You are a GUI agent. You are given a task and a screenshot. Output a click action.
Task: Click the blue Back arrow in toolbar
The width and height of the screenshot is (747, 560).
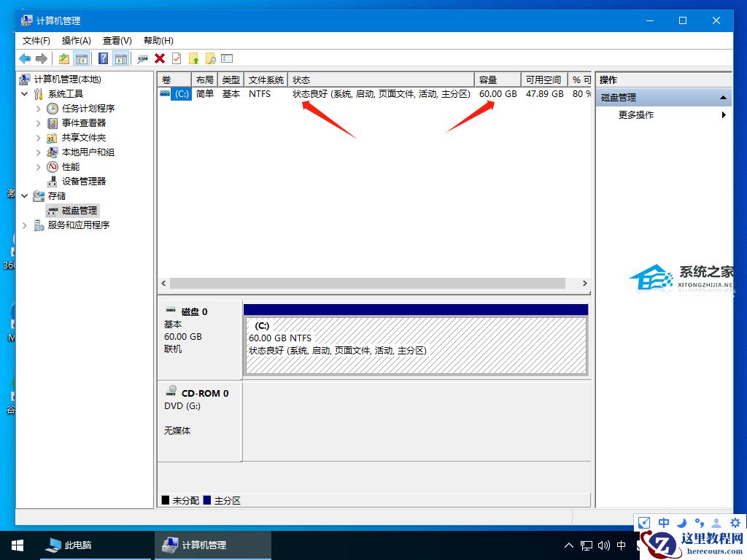click(x=25, y=58)
